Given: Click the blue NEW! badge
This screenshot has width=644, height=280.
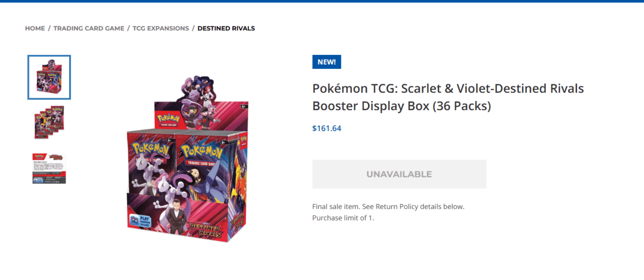Looking at the screenshot, I should [x=326, y=62].
